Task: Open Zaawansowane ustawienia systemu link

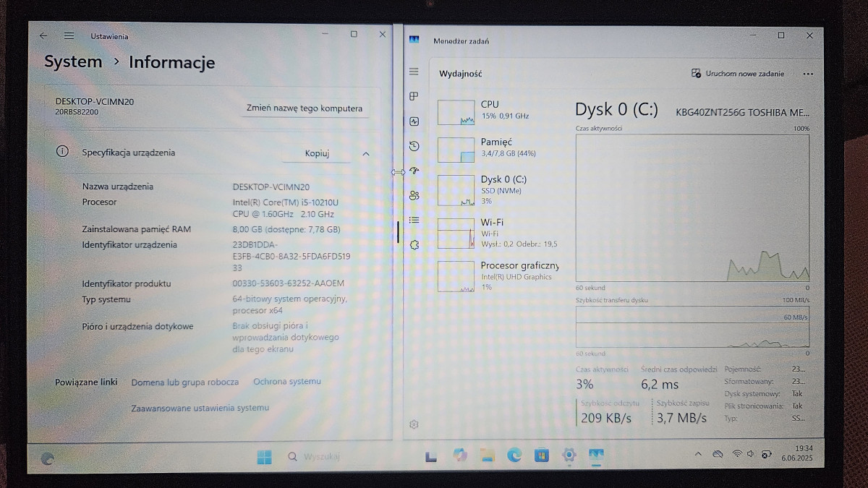Action: pos(200,408)
